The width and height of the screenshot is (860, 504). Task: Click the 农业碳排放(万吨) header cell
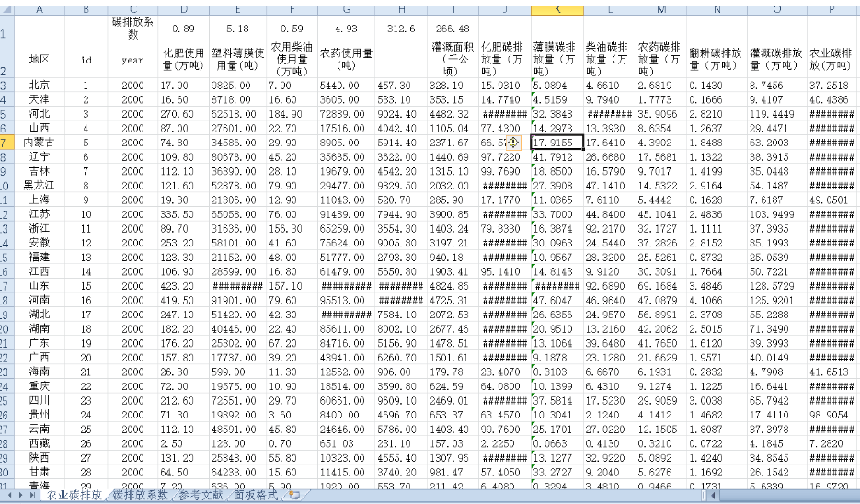[x=832, y=59]
